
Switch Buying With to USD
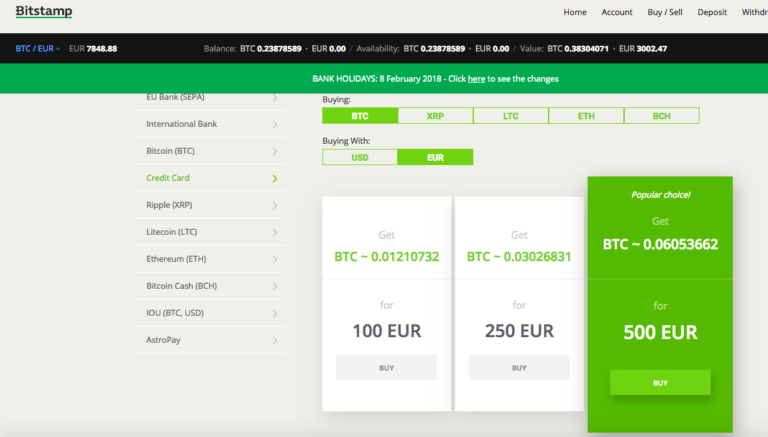point(360,157)
